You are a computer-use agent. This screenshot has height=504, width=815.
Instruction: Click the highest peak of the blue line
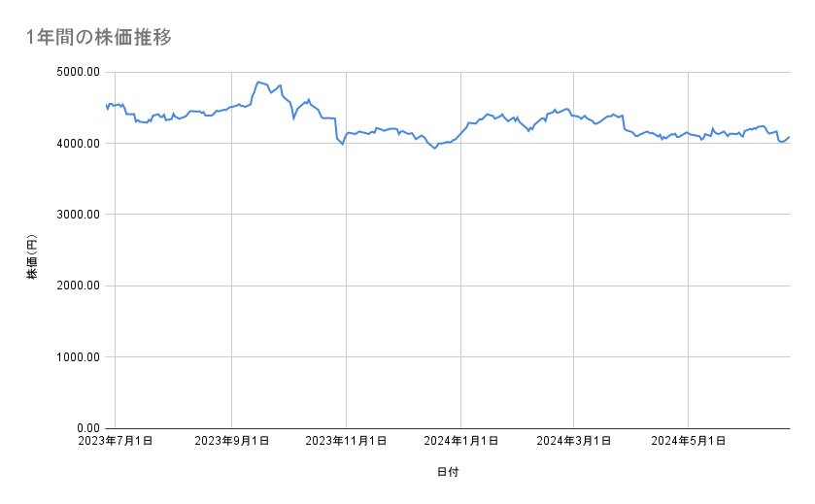click(x=257, y=82)
